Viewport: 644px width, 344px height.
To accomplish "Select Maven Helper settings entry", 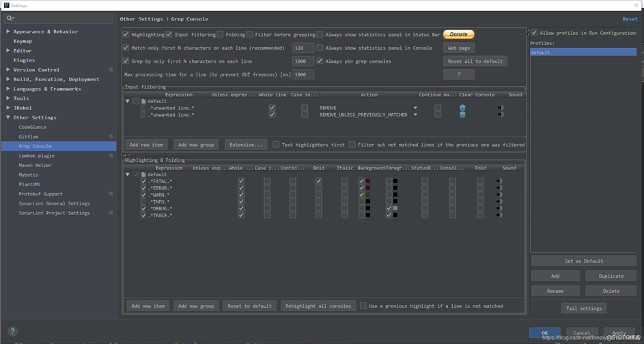I will click(35, 165).
